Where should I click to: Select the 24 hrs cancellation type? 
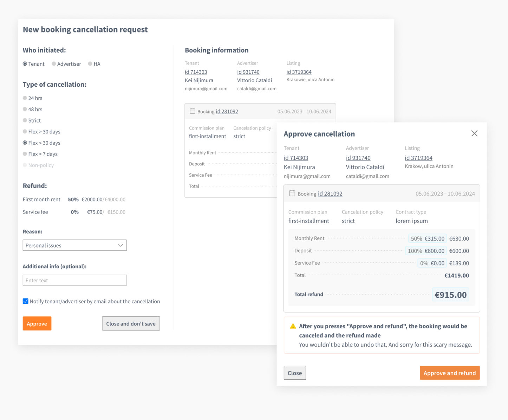(25, 98)
